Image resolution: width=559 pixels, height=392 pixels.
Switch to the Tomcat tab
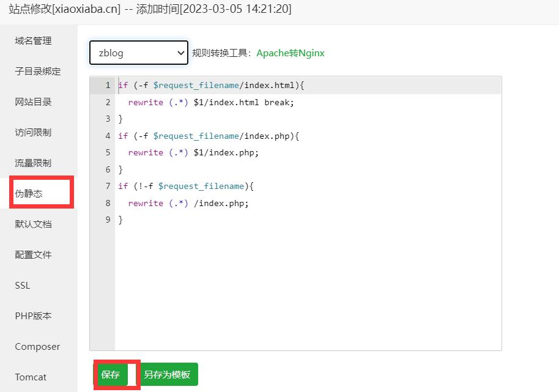[31, 377]
